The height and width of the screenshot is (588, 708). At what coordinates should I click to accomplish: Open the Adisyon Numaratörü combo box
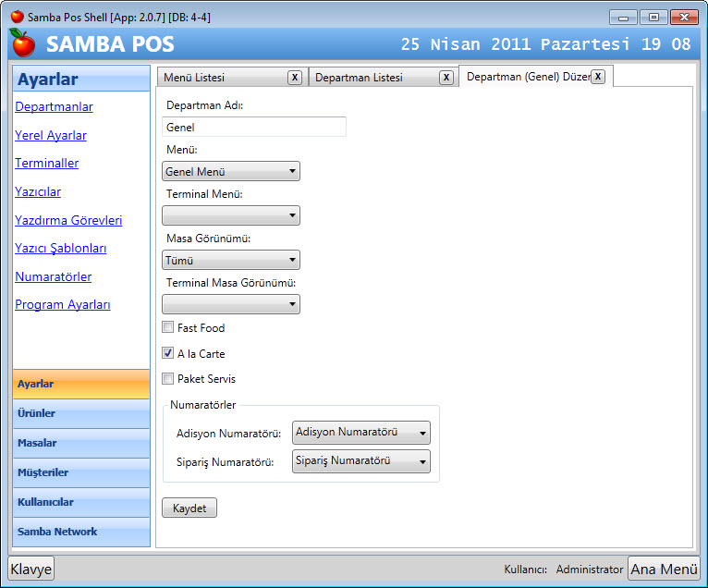[360, 433]
